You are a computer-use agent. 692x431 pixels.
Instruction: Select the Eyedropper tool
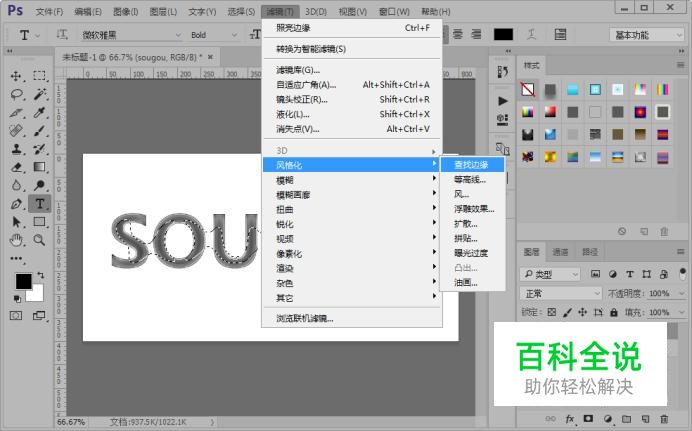[39, 112]
